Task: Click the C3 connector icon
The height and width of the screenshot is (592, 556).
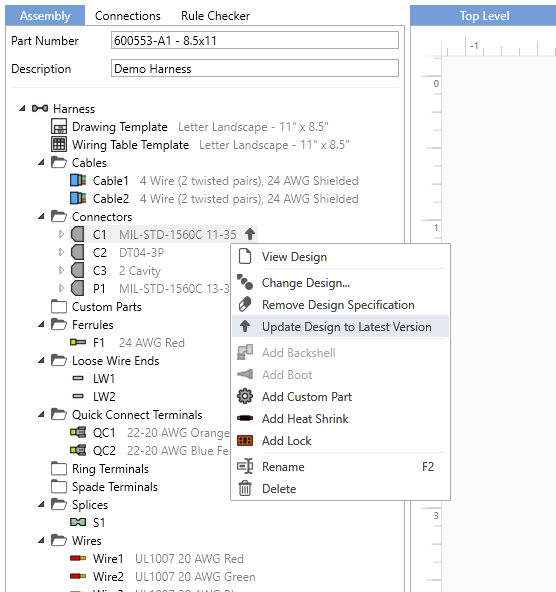Action: point(78,270)
